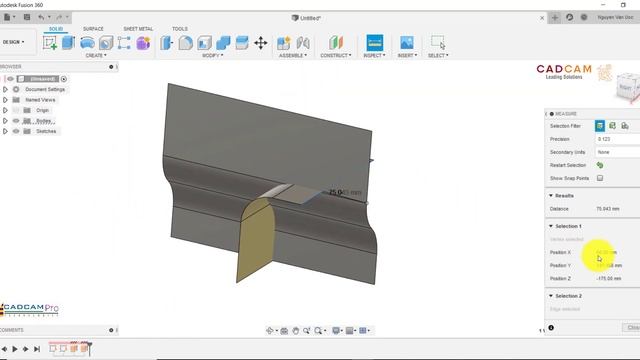The image size is (640, 360).
Task: Expand the Origin node
Action: click(5, 110)
